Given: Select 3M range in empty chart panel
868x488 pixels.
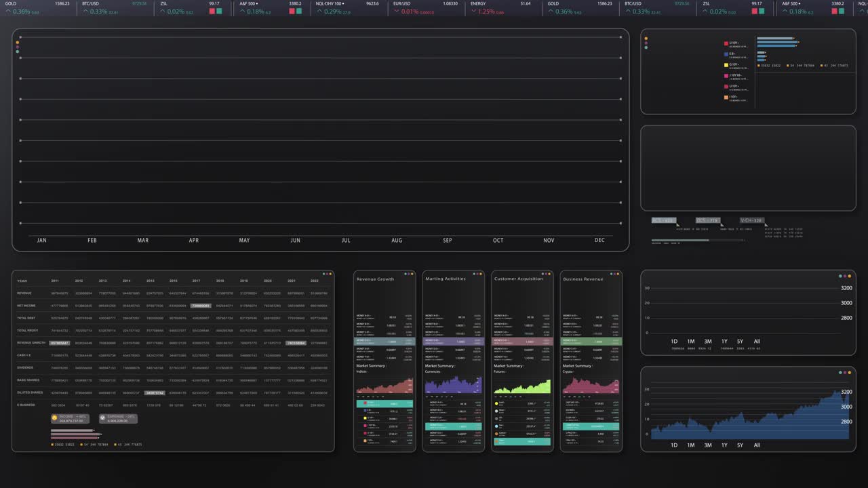Looking at the screenshot, I should 707,341.
